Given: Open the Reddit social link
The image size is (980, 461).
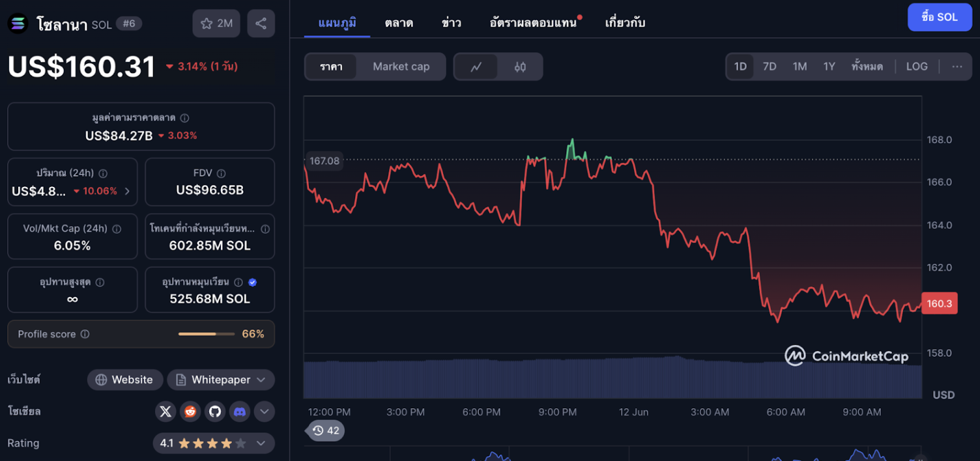Looking at the screenshot, I should (x=190, y=412).
